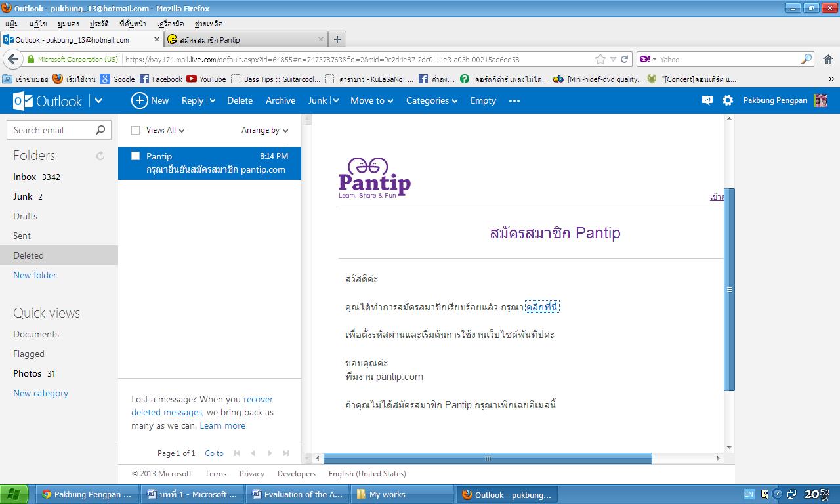Go back with the browser back arrow

click(x=12, y=59)
